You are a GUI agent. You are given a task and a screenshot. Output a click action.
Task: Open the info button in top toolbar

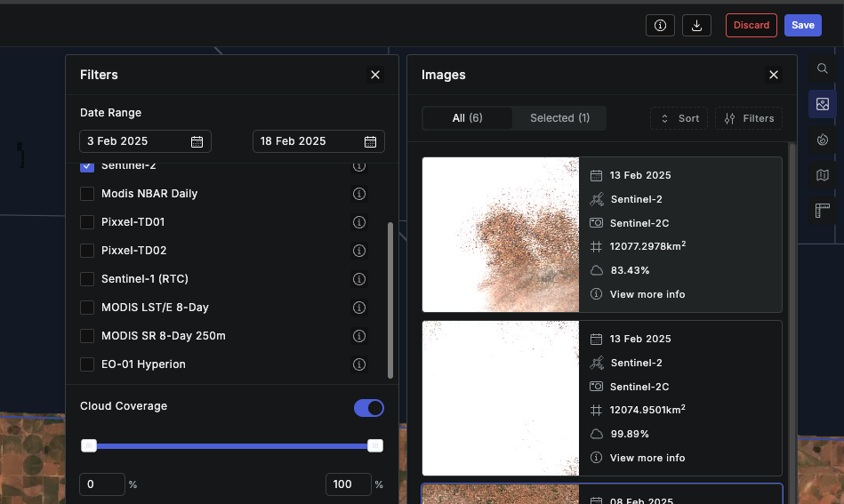(x=660, y=25)
